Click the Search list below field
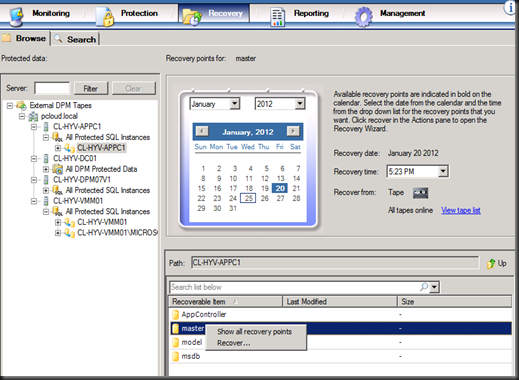This screenshot has width=519, height=380. [293, 287]
